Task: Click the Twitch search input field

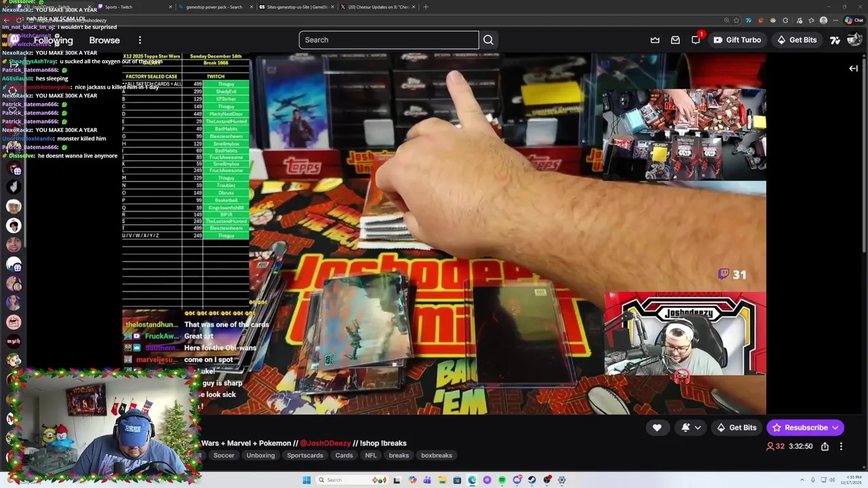Action: (x=389, y=40)
